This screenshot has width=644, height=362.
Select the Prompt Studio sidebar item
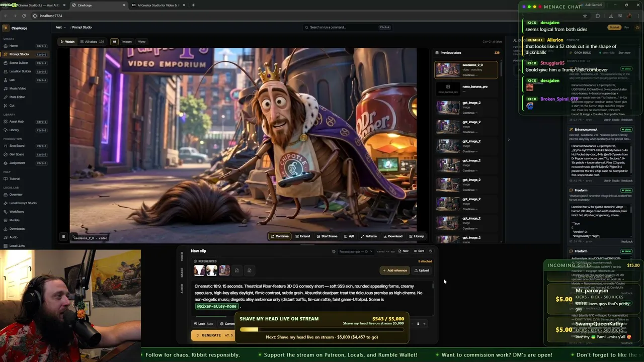[25, 54]
